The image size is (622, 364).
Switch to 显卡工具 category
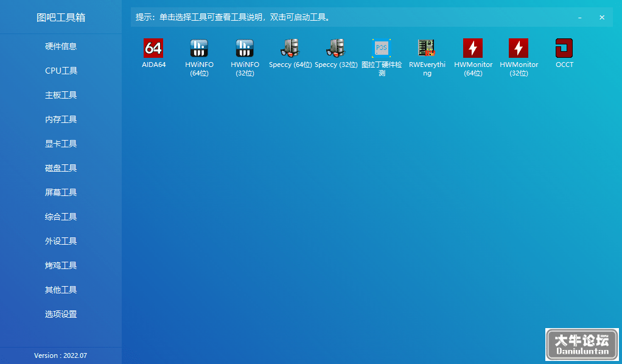pyautogui.click(x=61, y=144)
